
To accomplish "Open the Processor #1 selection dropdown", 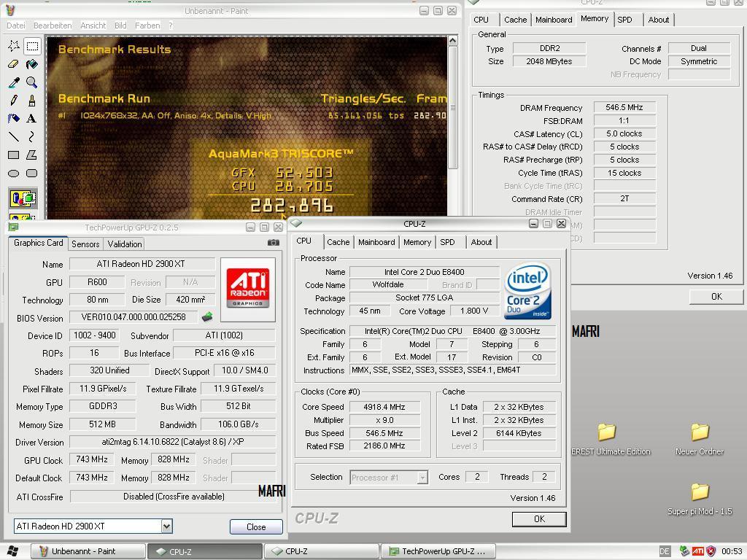I will (422, 477).
